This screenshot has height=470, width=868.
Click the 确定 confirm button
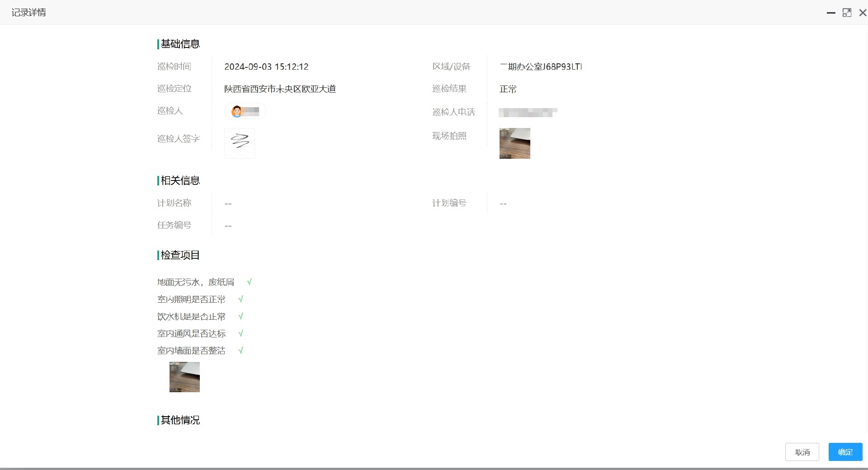click(845, 451)
